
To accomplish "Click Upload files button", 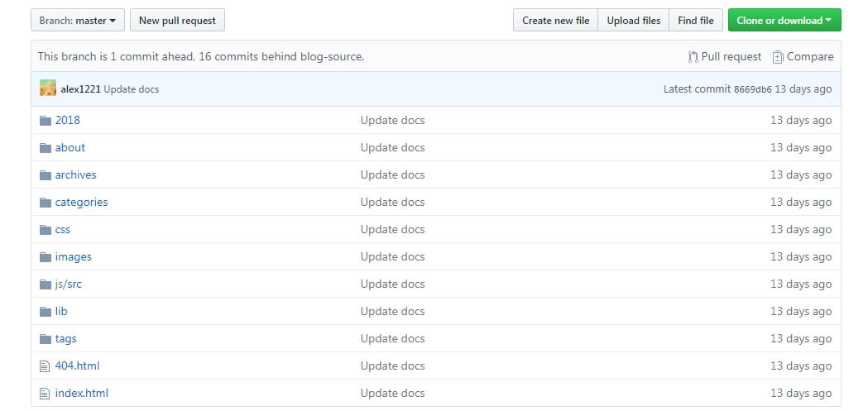I will coord(633,21).
